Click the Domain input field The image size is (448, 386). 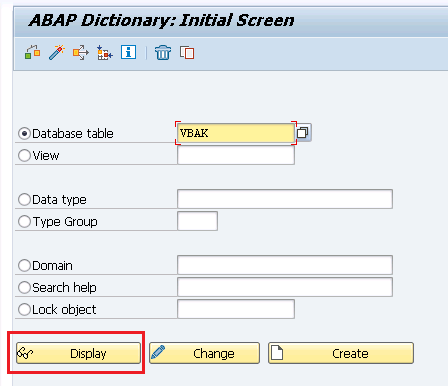tap(285, 265)
